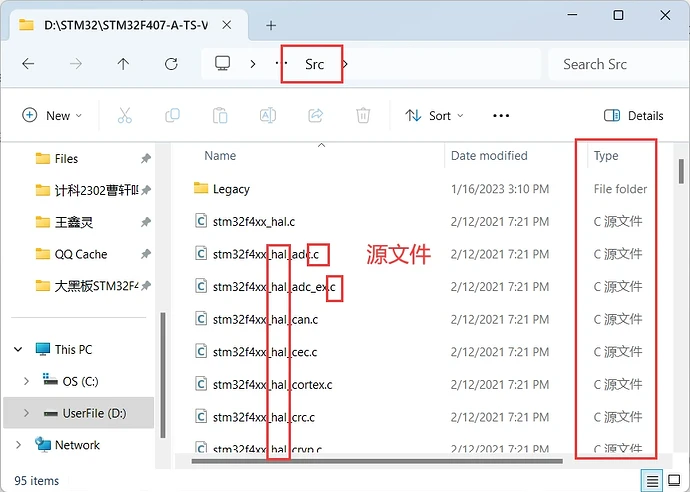Go back to previous folder
This screenshot has width=690, height=492.
point(28,63)
